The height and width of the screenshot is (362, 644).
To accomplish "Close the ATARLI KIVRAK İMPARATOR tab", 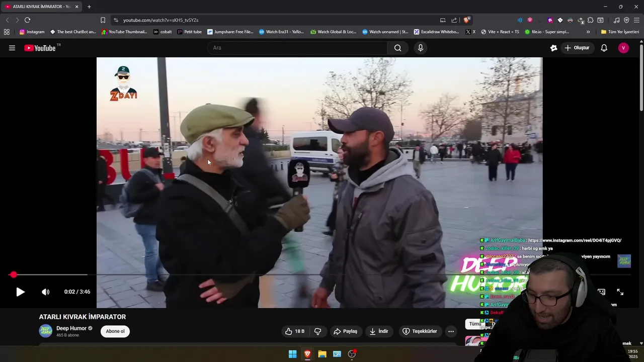I will tap(77, 7).
